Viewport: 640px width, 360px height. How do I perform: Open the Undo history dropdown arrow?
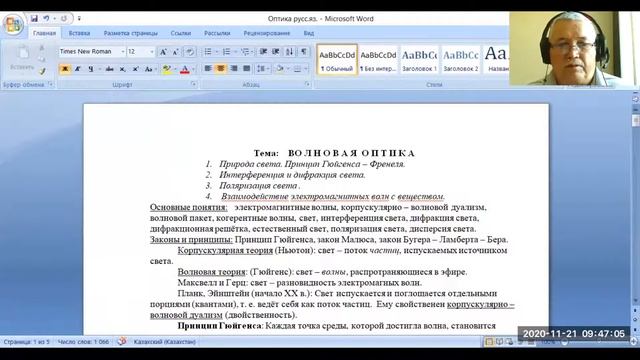[54, 18]
